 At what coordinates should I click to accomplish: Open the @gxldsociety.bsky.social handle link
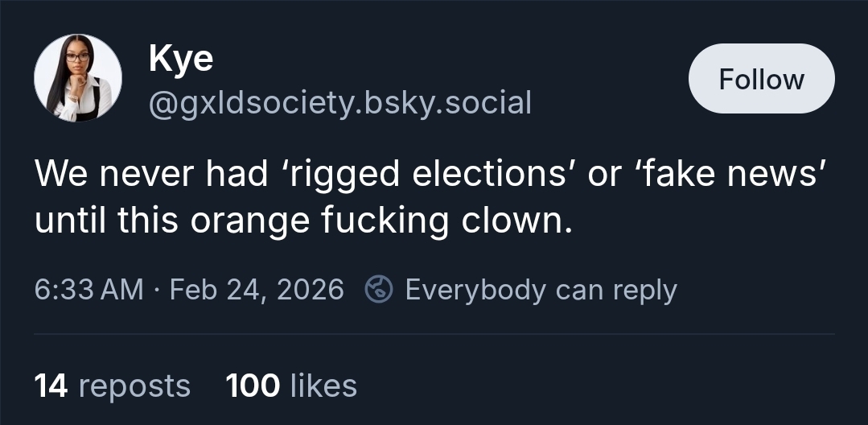pos(340,102)
